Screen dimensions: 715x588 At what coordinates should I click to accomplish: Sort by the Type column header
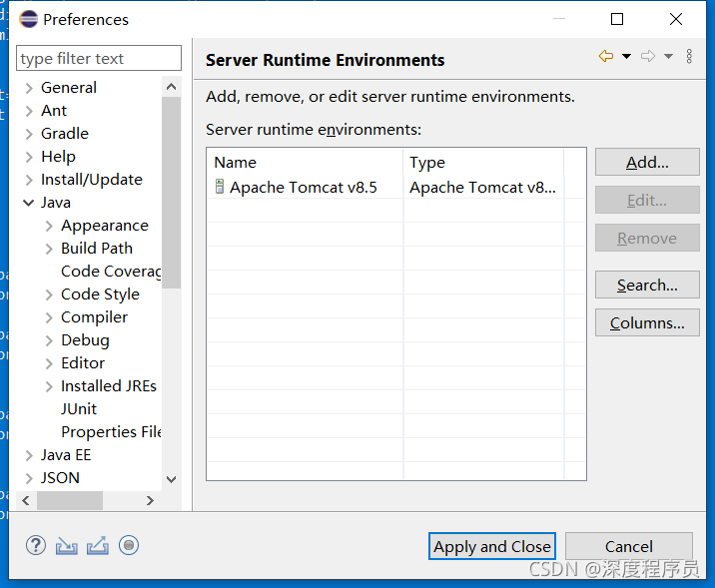click(x=483, y=163)
